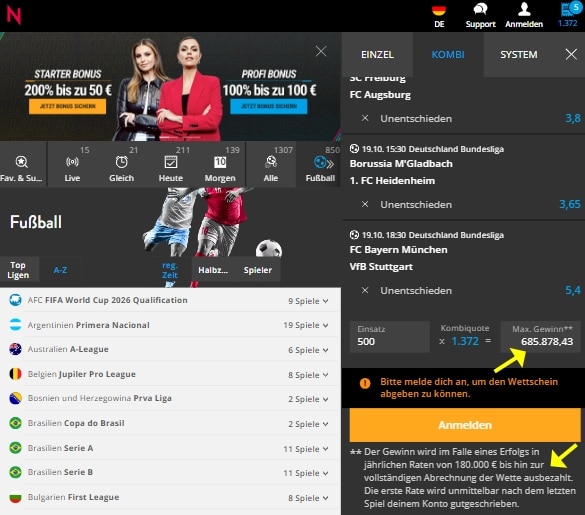Click VfB Stuttgart team name
This screenshot has width=585, height=515.
tap(381, 266)
